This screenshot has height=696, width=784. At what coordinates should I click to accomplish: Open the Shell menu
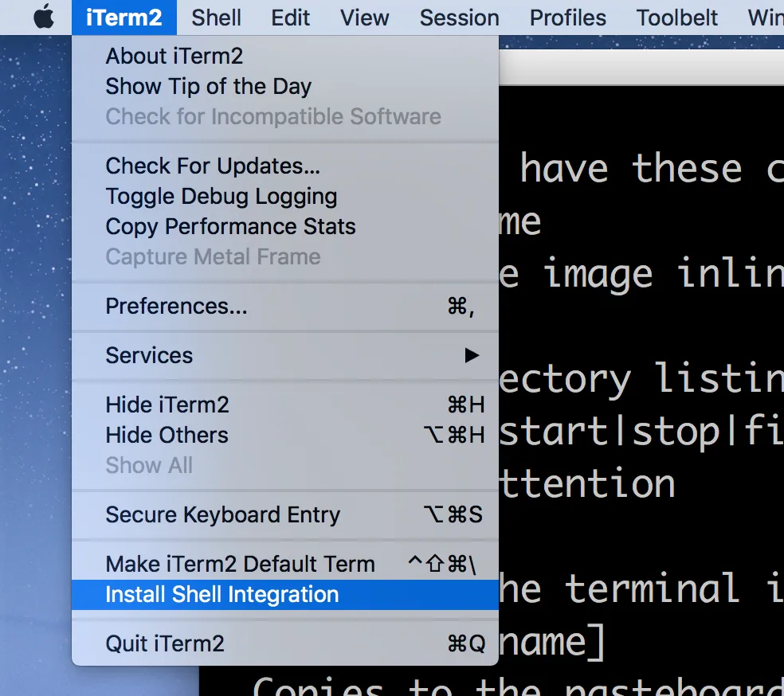click(x=215, y=18)
